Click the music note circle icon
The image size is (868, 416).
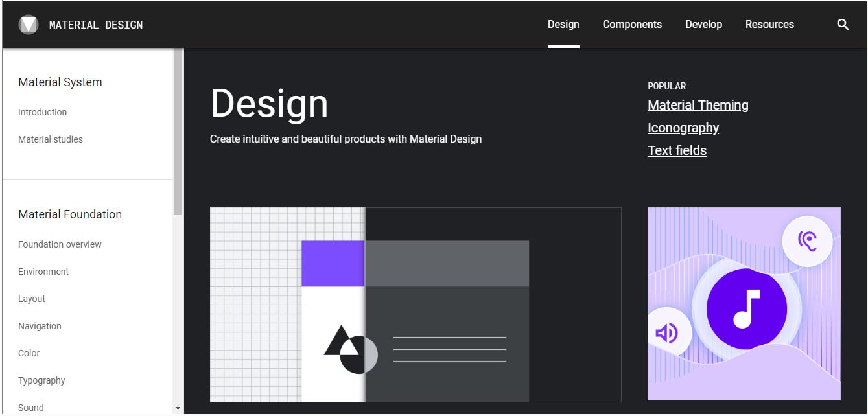pyautogui.click(x=747, y=309)
